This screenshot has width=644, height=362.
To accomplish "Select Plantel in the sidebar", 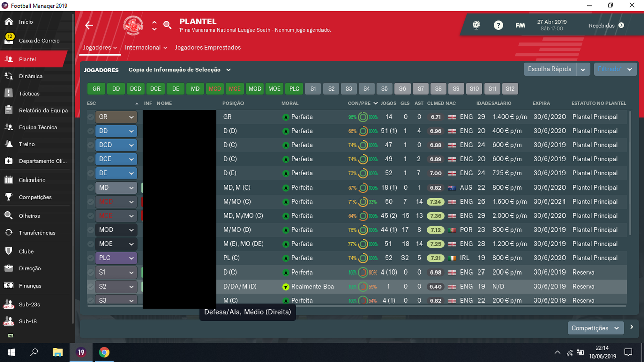I will [33, 59].
